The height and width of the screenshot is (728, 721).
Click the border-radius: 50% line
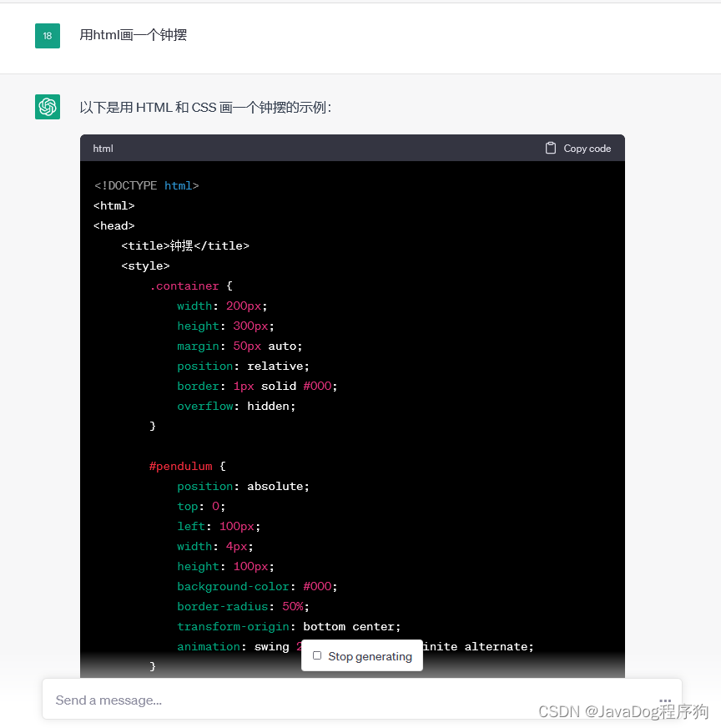point(243,606)
